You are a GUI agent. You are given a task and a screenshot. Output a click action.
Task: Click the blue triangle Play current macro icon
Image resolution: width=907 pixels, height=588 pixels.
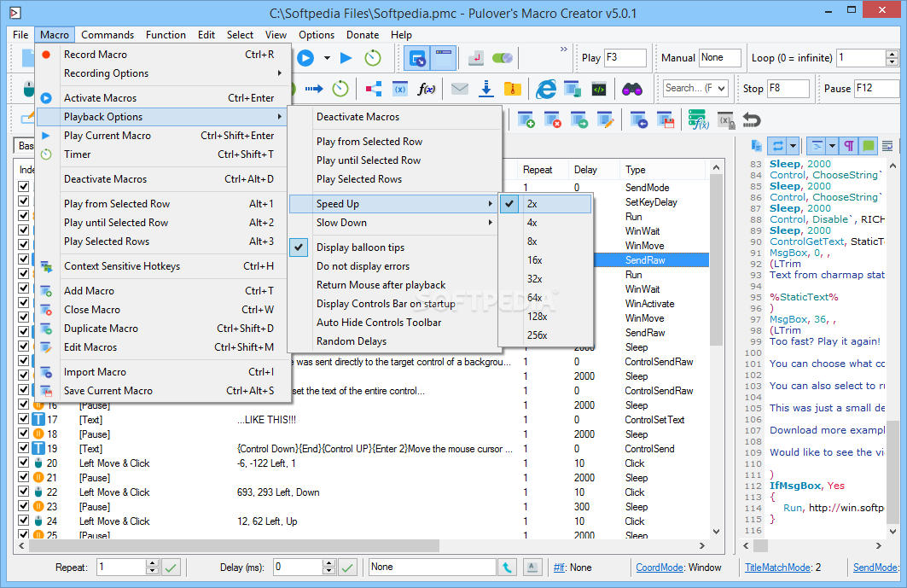click(346, 58)
